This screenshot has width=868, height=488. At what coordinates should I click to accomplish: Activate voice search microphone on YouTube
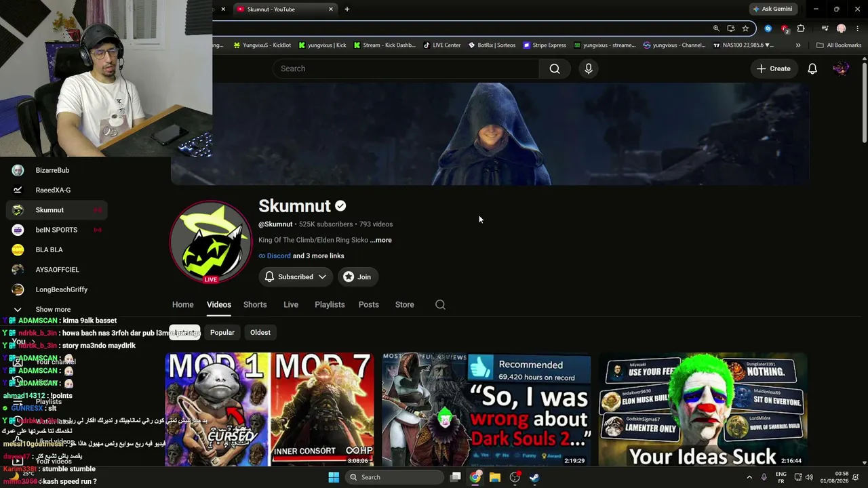pyautogui.click(x=589, y=68)
